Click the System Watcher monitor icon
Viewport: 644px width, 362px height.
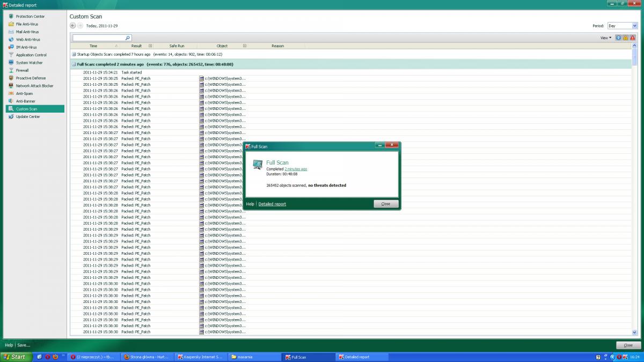point(11,63)
